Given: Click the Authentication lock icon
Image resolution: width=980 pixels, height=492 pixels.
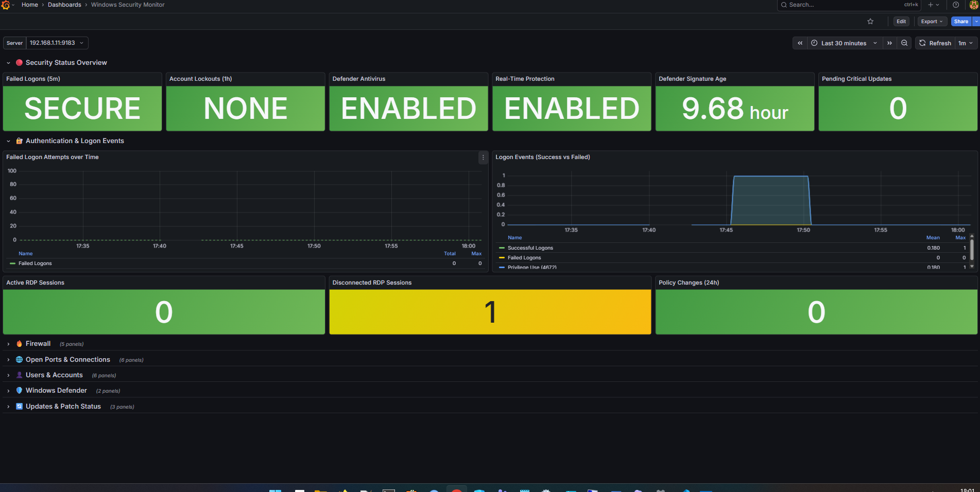Looking at the screenshot, I should click(x=19, y=141).
